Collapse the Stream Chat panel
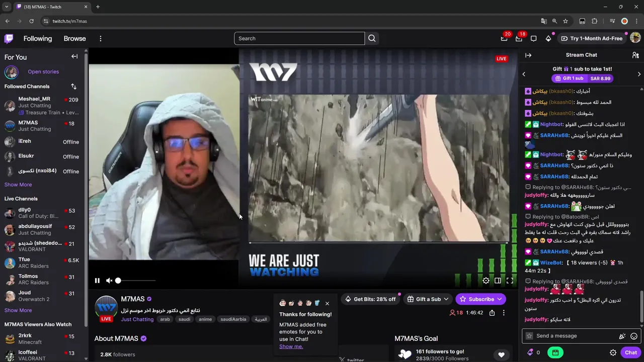 [528, 55]
